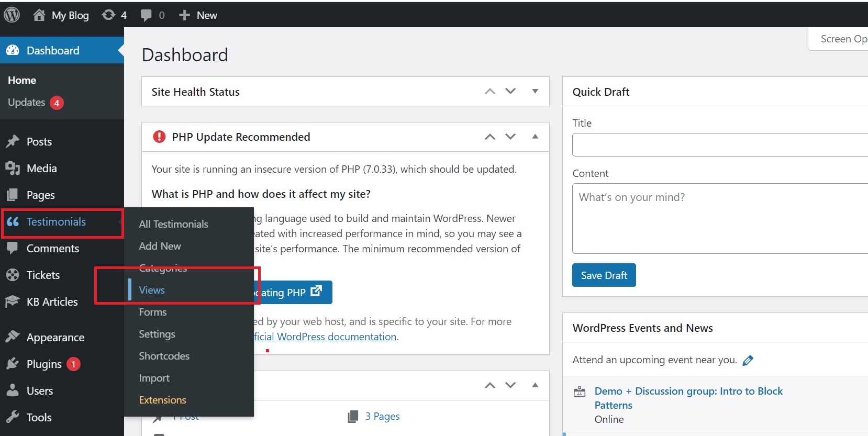Click in the What's on your mind content box
The image size is (868, 436).
(720, 218)
